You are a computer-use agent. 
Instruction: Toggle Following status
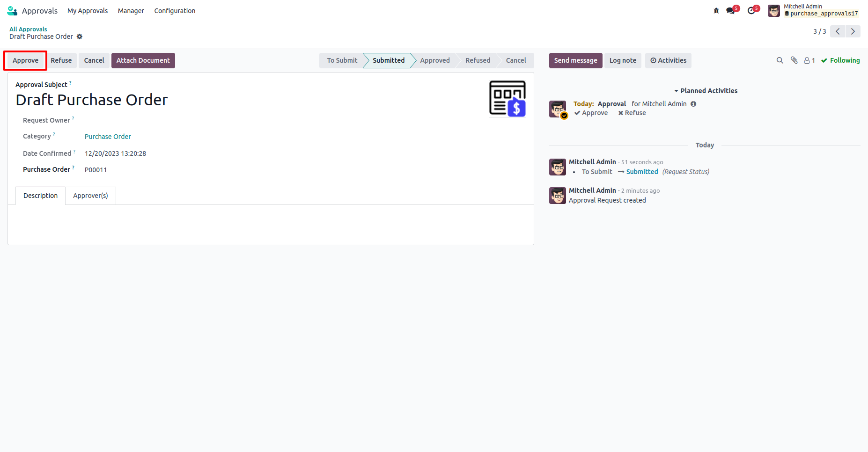pos(840,60)
